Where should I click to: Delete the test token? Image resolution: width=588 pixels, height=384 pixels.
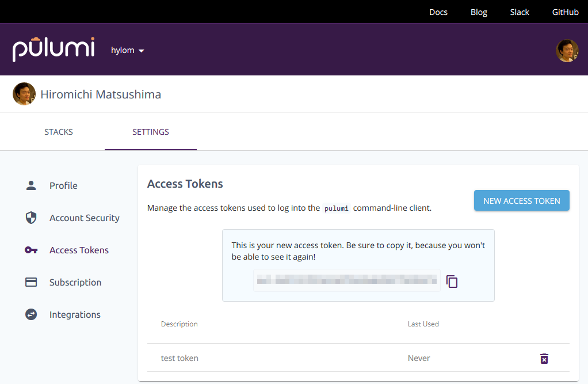click(544, 359)
